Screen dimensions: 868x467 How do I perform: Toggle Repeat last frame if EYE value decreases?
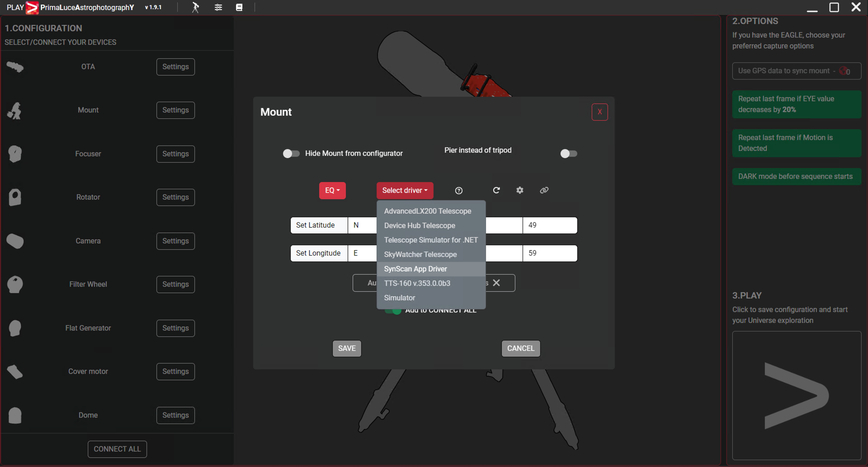797,104
